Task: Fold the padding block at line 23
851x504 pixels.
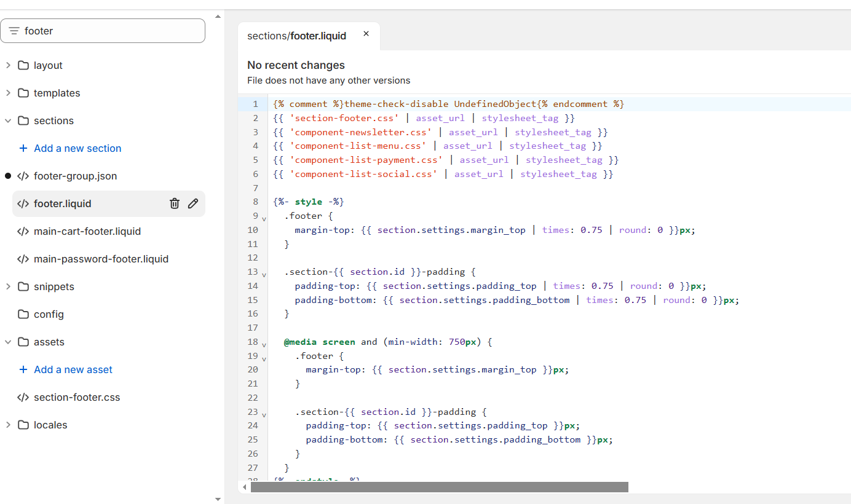Action: click(264, 414)
